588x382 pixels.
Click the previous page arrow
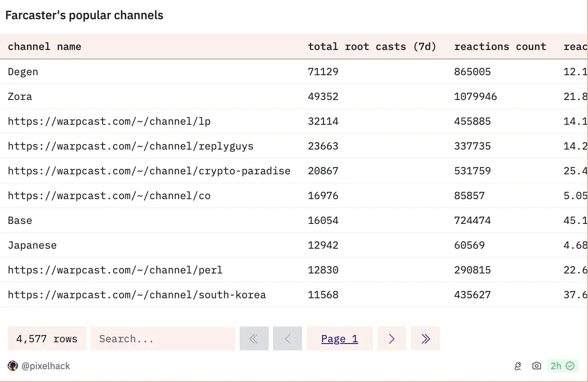(288, 339)
